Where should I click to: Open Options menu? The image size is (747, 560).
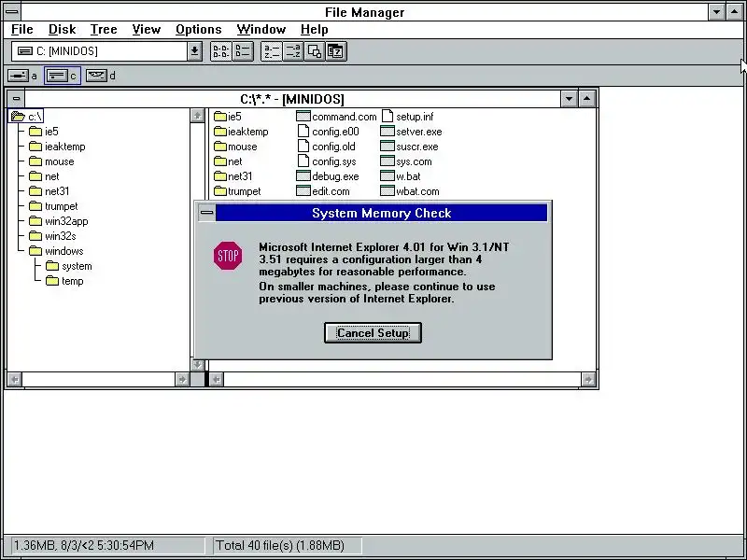199,30
